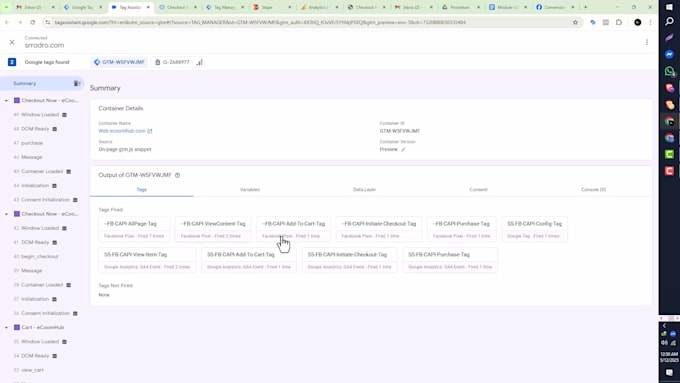Open the tab search dropdown arrow
The image size is (680, 383).
(x=6, y=7)
